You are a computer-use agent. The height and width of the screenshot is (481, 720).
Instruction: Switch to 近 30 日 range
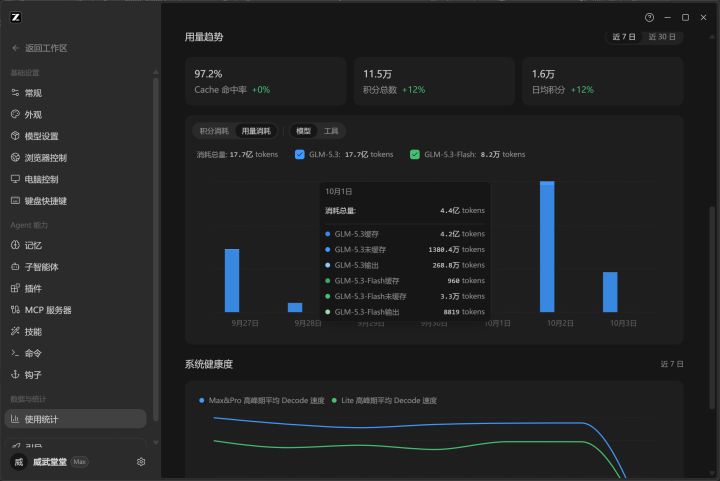[662, 37]
